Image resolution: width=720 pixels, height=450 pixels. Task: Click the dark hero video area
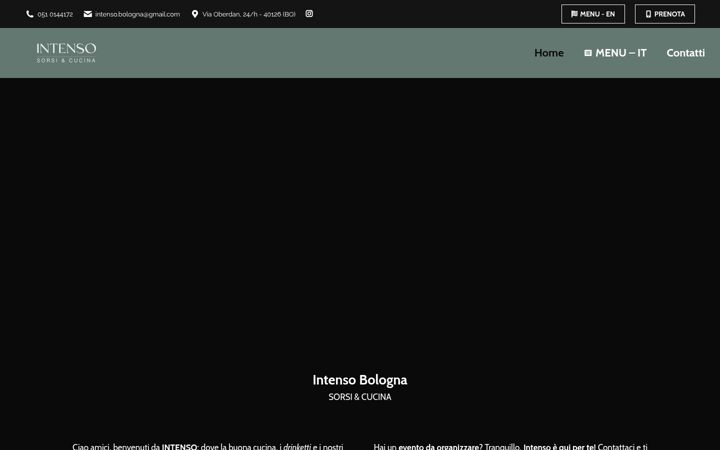coord(360,216)
